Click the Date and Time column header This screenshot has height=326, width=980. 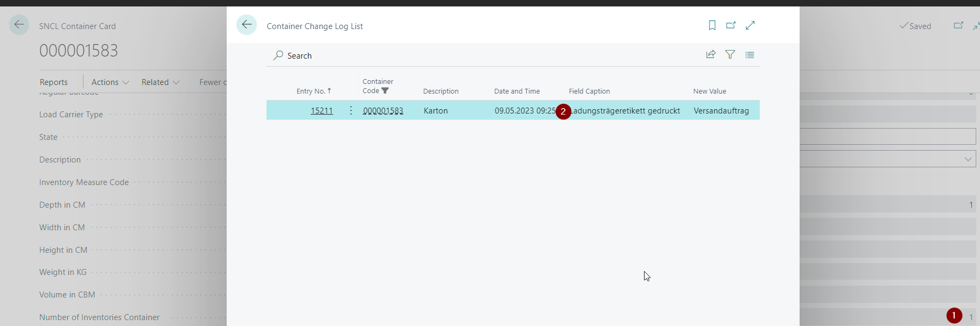click(x=517, y=91)
